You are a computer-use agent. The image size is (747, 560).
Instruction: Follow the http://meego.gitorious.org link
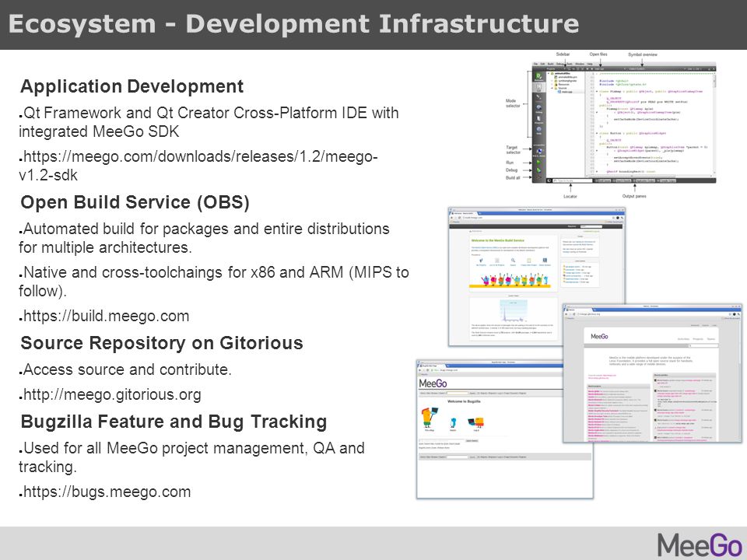pyautogui.click(x=112, y=394)
